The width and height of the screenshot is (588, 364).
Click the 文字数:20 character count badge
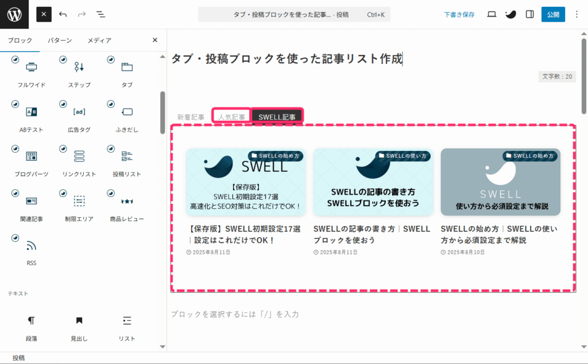click(557, 76)
